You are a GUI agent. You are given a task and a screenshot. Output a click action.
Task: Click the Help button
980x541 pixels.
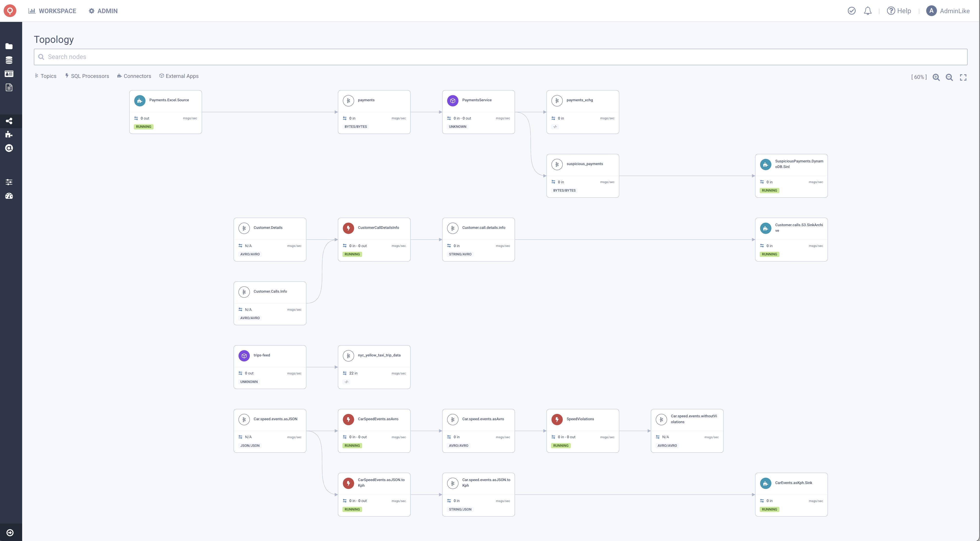click(x=899, y=11)
